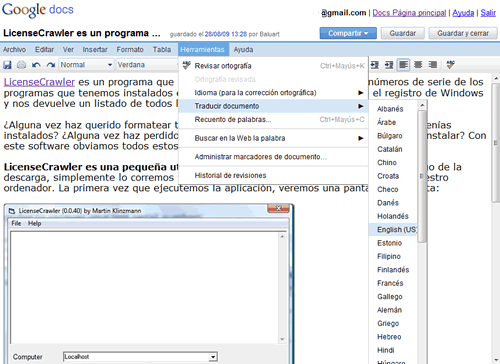Click the document title LicenseCrawler es un programa
The image size is (500, 364).
pos(82,33)
